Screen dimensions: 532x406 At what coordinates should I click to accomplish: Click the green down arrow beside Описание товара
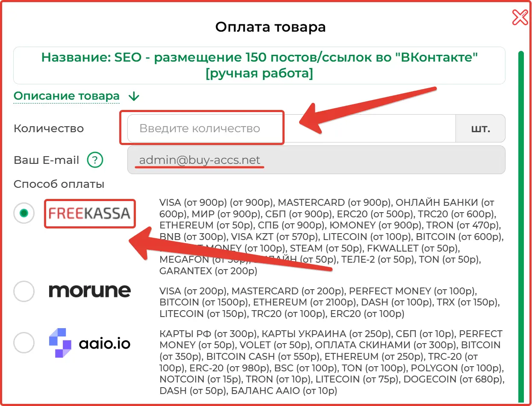point(134,96)
